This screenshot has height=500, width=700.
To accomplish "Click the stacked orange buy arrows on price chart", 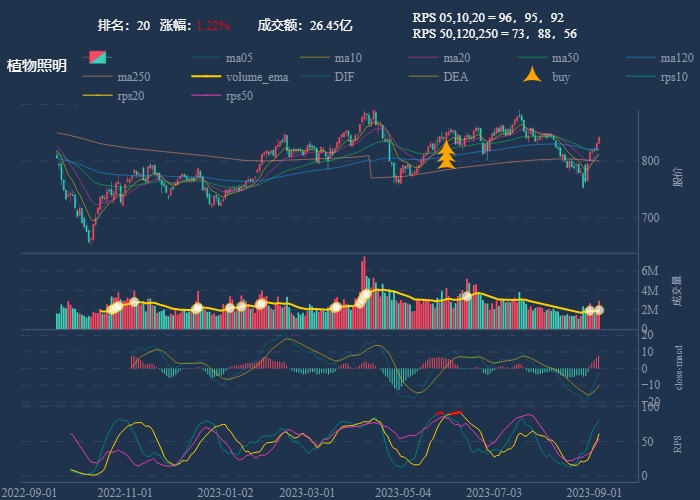I will pos(446,156).
